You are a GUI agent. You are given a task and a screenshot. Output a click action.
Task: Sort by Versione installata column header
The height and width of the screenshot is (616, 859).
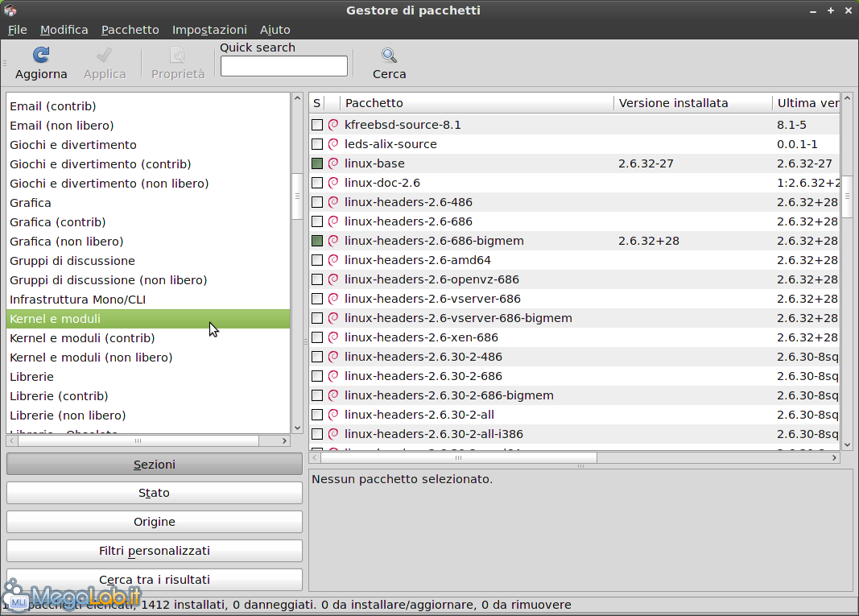691,103
